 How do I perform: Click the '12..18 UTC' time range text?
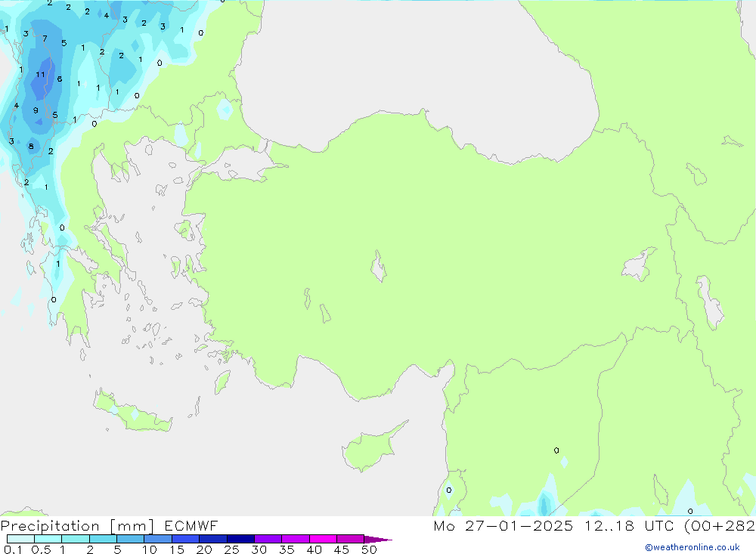tap(629, 526)
